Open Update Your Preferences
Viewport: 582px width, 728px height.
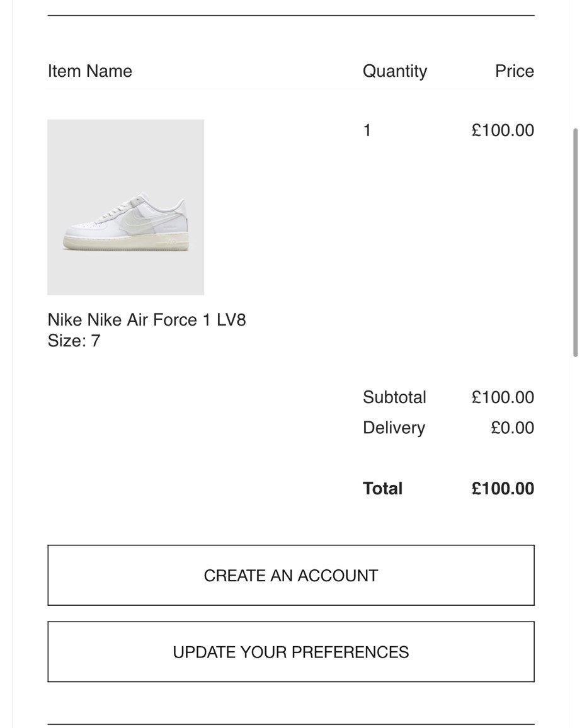tap(291, 652)
